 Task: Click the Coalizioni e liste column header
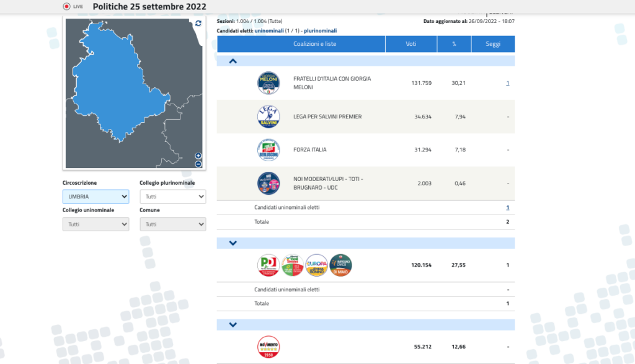click(x=301, y=44)
